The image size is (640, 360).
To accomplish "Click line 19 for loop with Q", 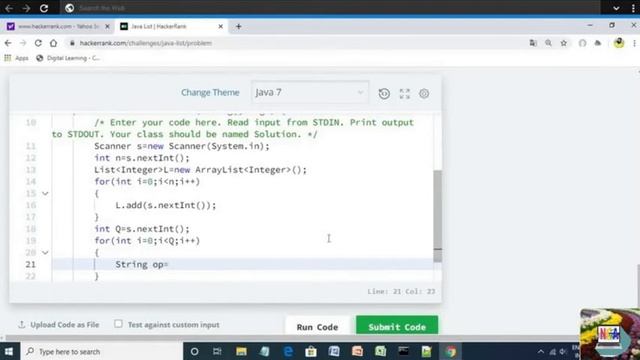I will point(147,241).
